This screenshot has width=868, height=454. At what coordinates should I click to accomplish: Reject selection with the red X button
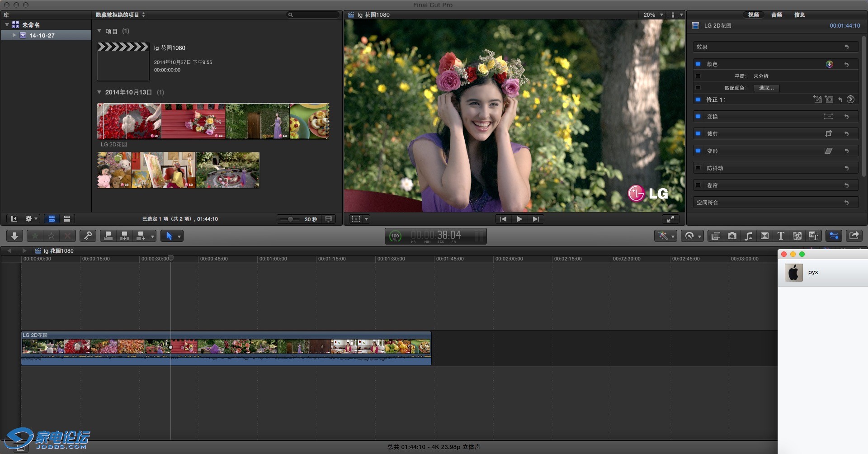(67, 236)
